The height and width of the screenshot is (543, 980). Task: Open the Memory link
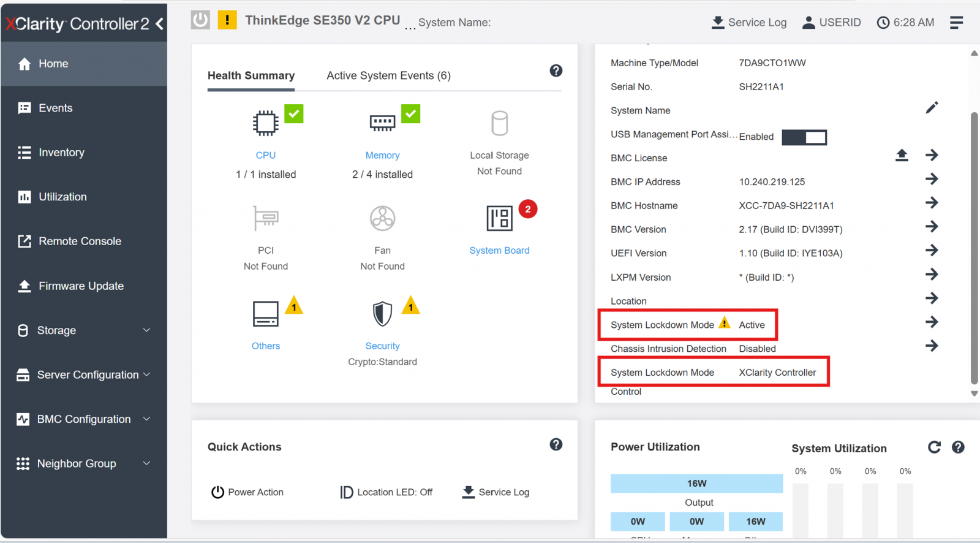coord(382,156)
